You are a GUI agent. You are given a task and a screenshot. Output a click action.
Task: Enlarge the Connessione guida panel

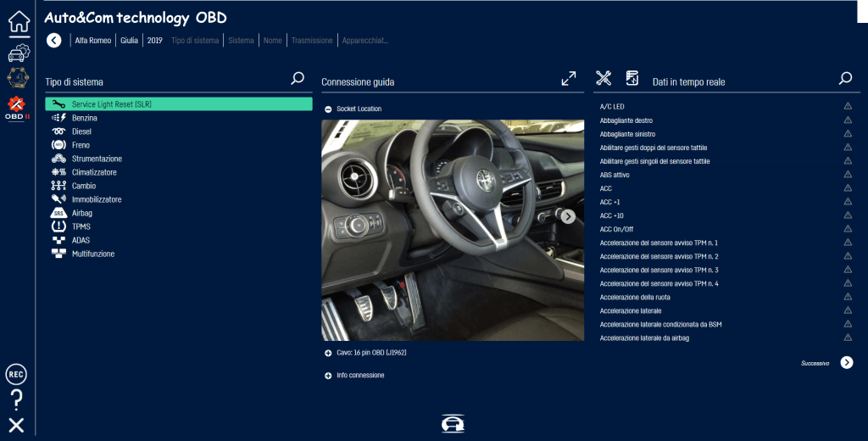(x=569, y=79)
